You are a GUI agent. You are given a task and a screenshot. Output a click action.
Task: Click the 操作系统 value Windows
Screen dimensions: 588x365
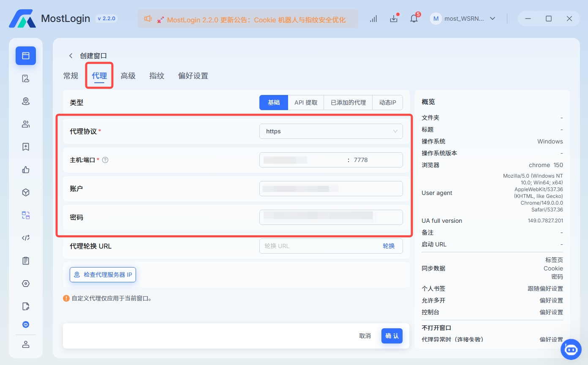550,141
